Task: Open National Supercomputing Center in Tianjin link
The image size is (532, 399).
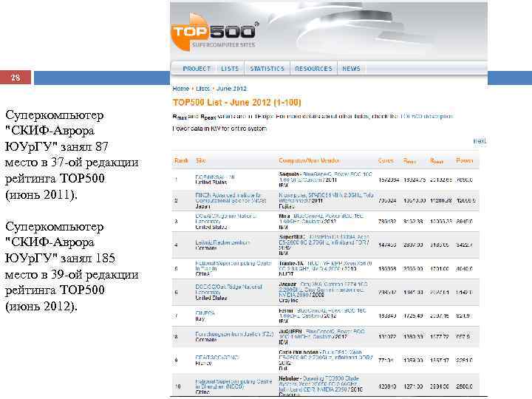Action: (233, 266)
